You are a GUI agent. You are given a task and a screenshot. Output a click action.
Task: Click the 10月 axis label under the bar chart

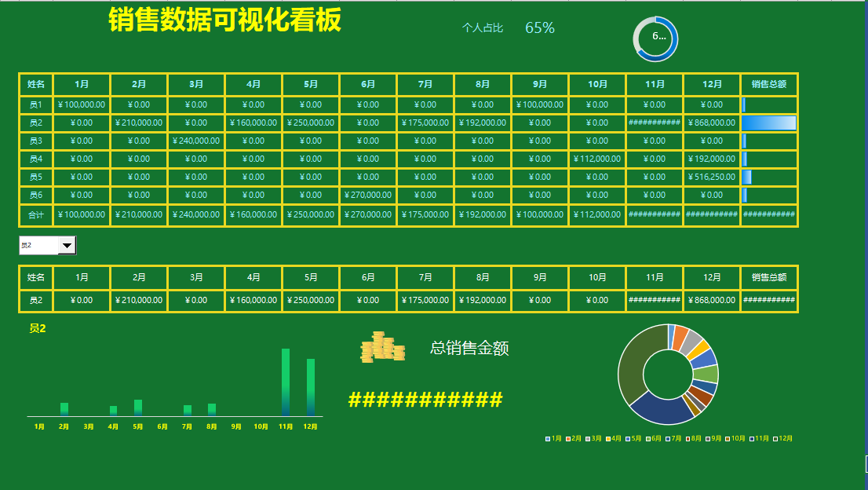pyautogui.click(x=261, y=427)
